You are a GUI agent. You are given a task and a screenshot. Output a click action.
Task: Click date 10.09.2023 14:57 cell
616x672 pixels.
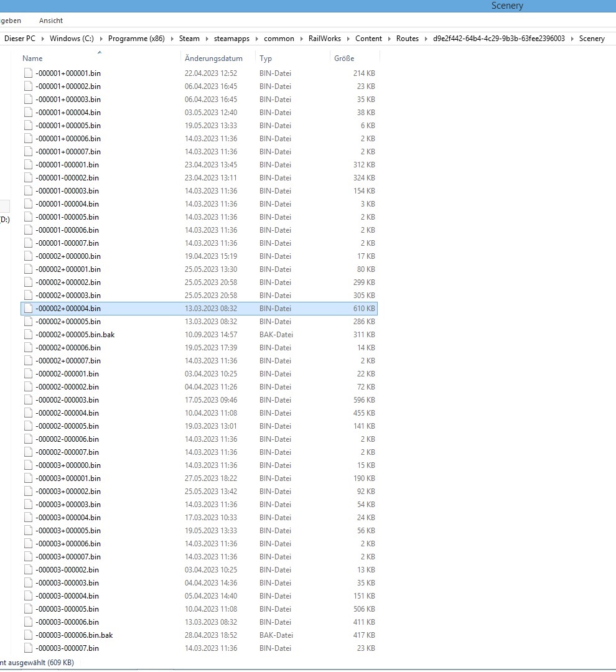pyautogui.click(x=211, y=334)
